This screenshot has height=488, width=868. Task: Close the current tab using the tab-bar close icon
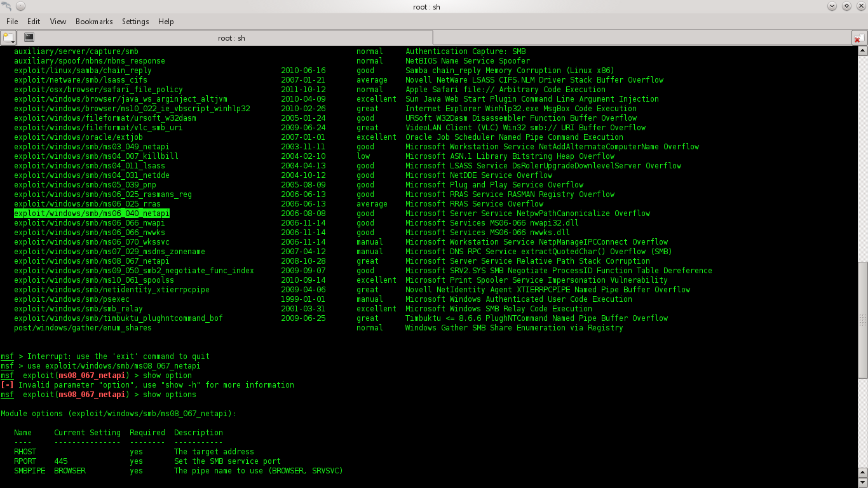859,37
